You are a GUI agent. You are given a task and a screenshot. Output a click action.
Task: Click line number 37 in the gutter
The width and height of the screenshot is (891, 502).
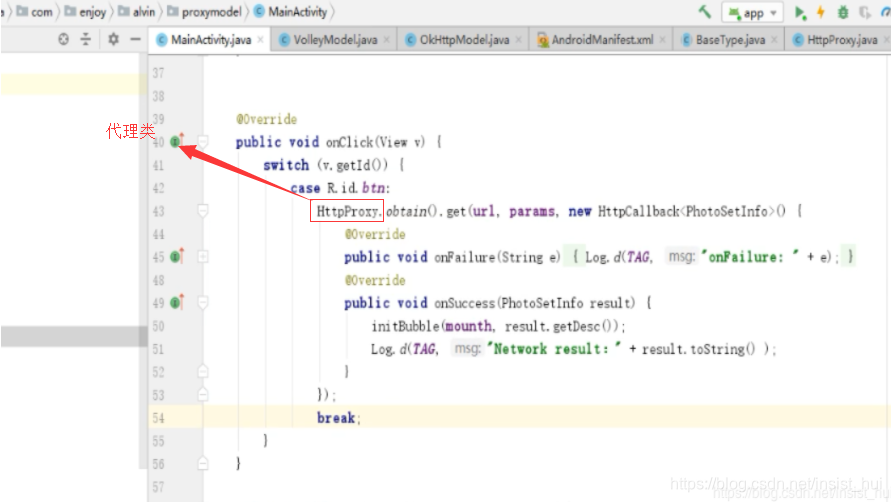(x=158, y=73)
